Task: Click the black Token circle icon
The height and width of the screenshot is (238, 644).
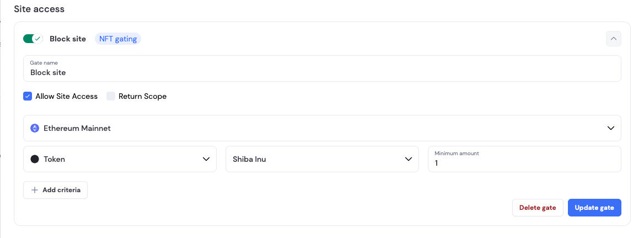Action: (x=35, y=159)
